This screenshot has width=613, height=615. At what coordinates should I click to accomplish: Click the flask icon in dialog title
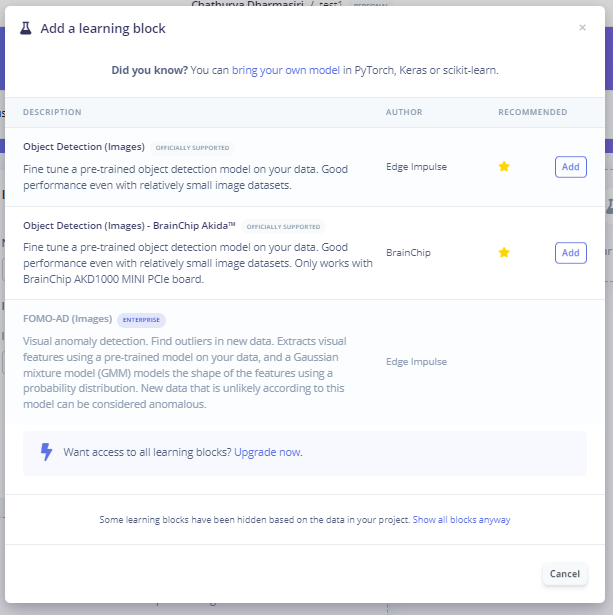pyautogui.click(x=26, y=29)
